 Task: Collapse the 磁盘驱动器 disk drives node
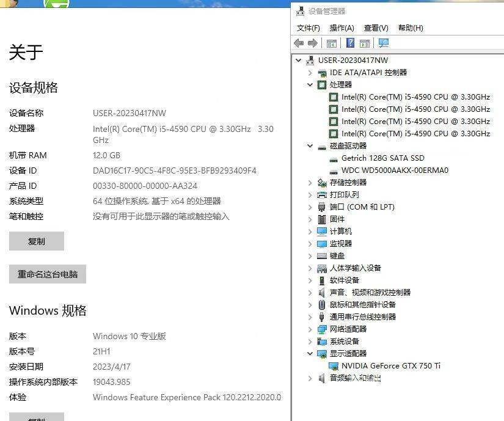click(x=310, y=146)
